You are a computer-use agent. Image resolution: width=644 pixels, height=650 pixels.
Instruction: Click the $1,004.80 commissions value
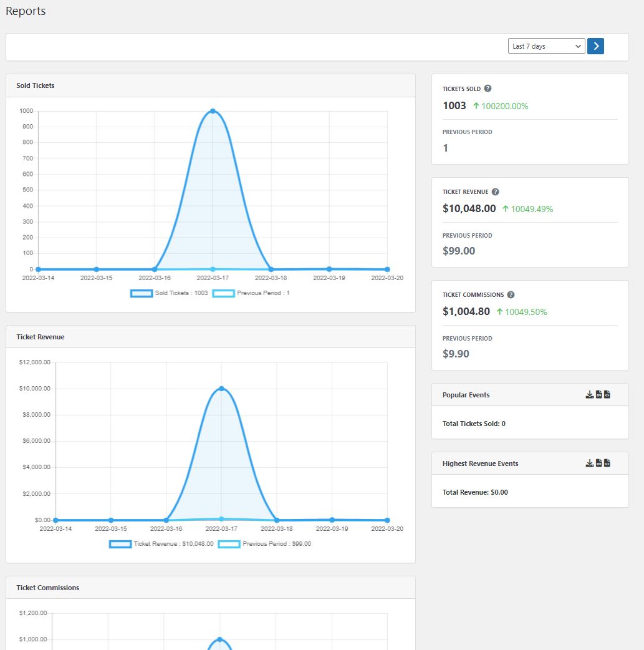click(466, 311)
